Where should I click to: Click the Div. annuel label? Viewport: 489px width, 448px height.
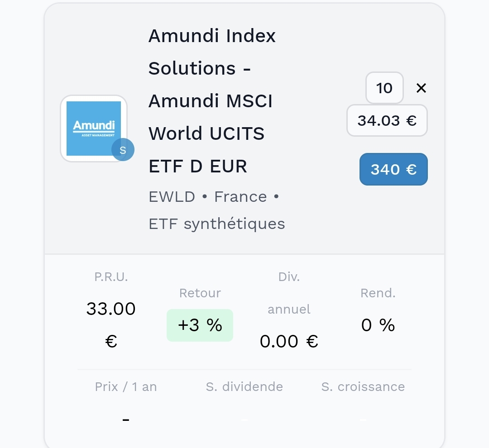(289, 293)
